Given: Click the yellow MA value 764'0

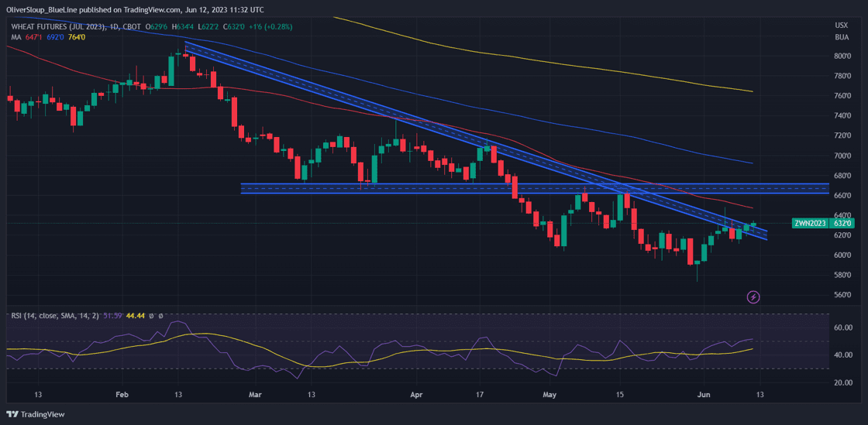Looking at the screenshot, I should (77, 37).
